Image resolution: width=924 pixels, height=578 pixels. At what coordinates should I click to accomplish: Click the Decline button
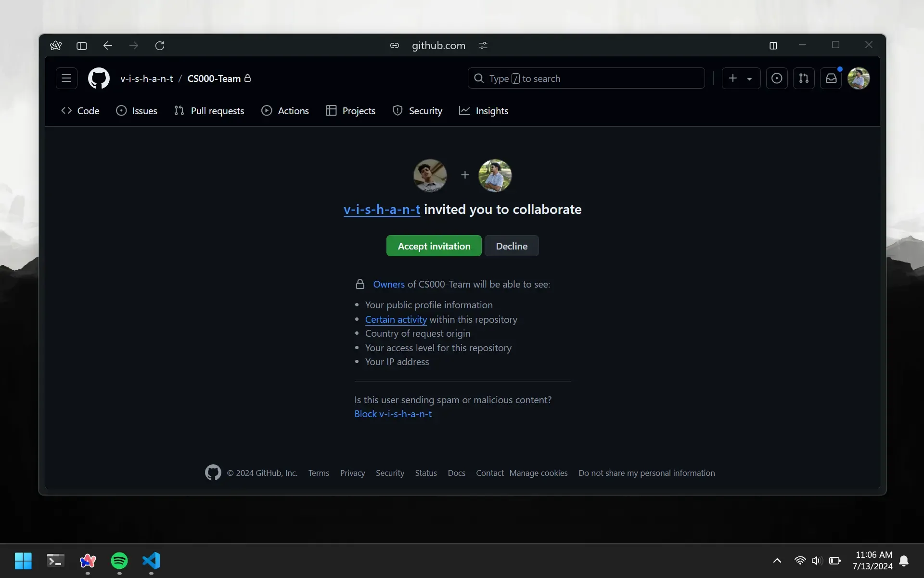click(x=512, y=246)
